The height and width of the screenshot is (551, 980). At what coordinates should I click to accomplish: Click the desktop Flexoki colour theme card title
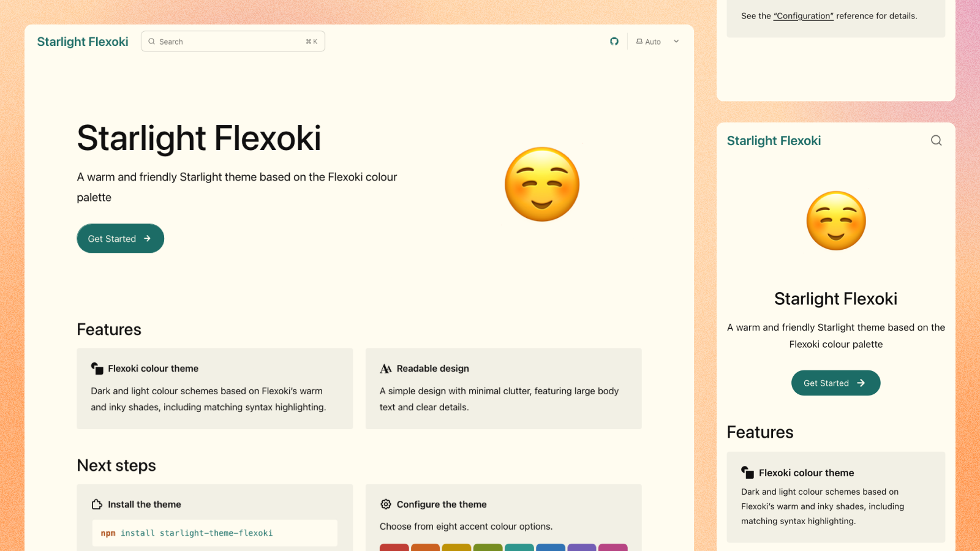click(153, 369)
